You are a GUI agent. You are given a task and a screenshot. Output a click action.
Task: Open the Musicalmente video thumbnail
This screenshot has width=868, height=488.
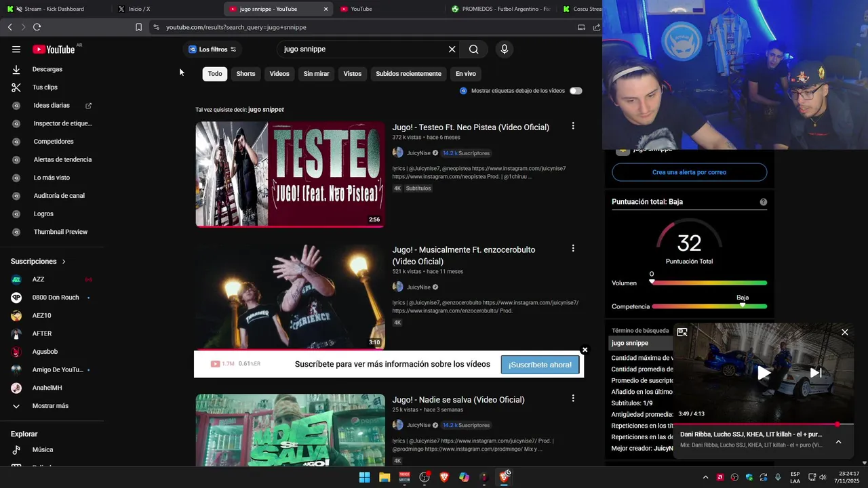pyautogui.click(x=290, y=297)
